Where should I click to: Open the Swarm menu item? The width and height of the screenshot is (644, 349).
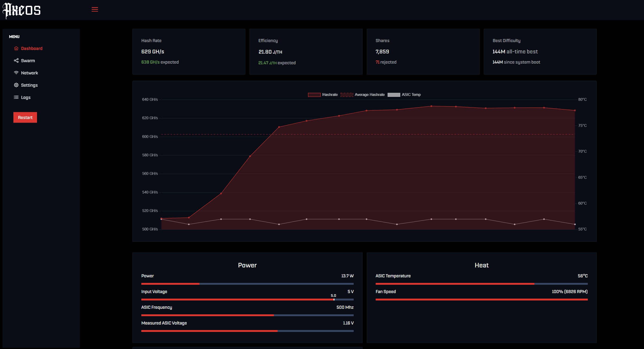pyautogui.click(x=28, y=61)
